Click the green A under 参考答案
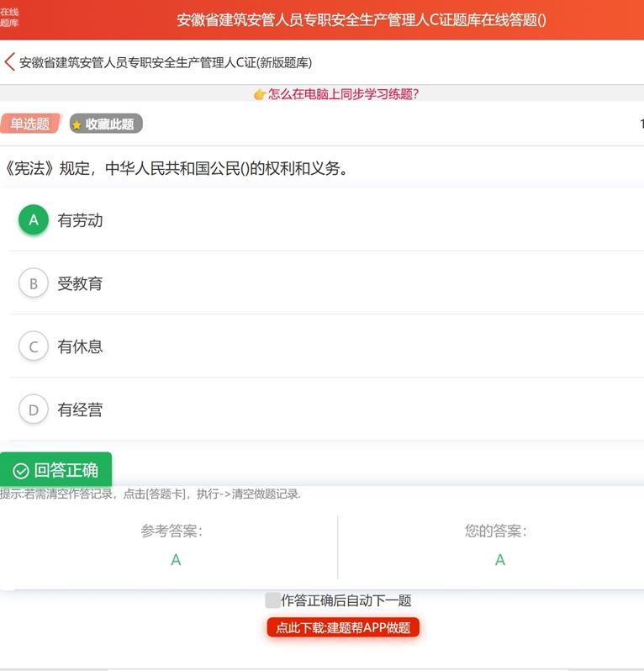644x671 pixels. tap(176, 560)
